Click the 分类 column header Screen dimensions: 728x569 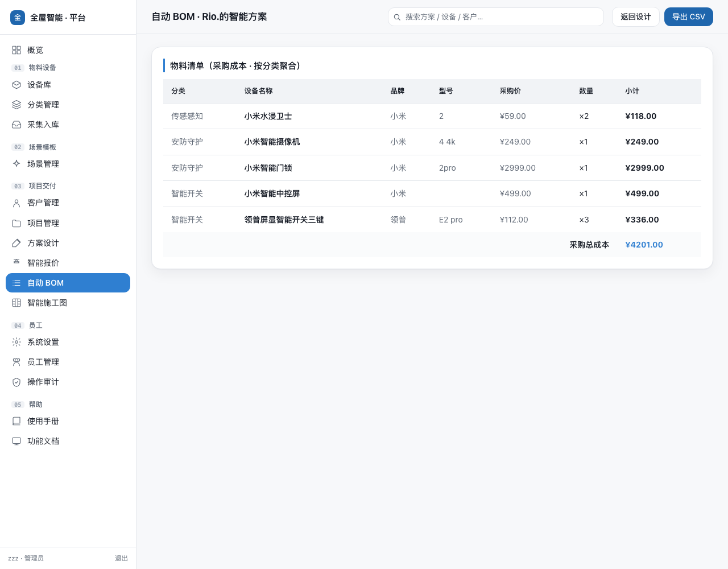[178, 91]
